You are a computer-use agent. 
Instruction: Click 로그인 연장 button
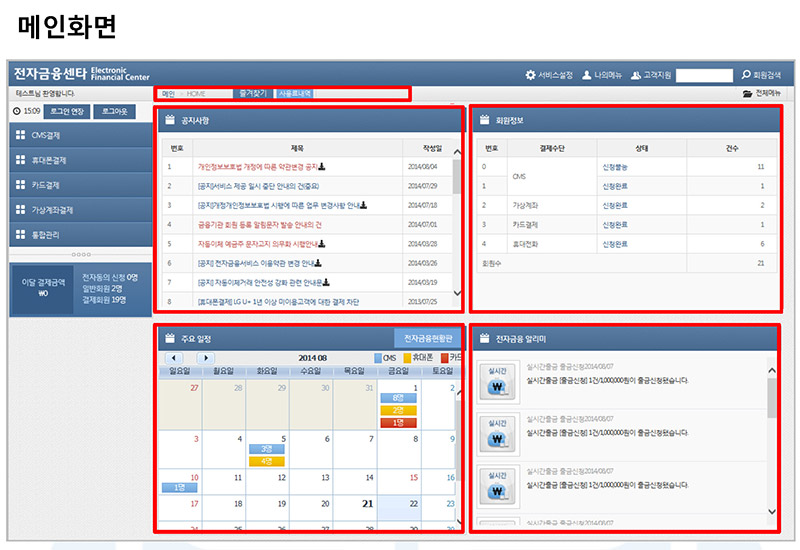66,111
